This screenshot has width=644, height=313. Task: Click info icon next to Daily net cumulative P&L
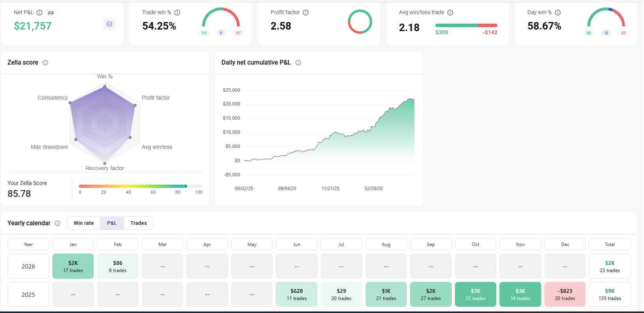click(x=298, y=63)
